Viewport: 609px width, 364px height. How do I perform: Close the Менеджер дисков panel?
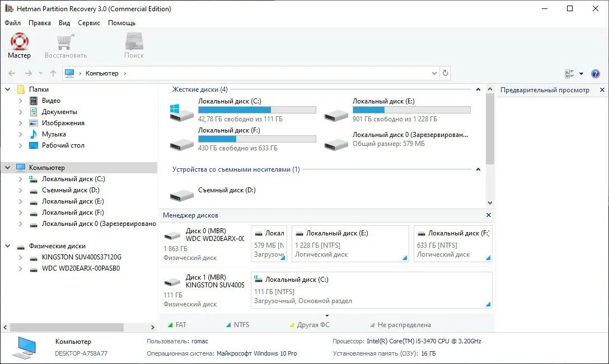click(489, 215)
